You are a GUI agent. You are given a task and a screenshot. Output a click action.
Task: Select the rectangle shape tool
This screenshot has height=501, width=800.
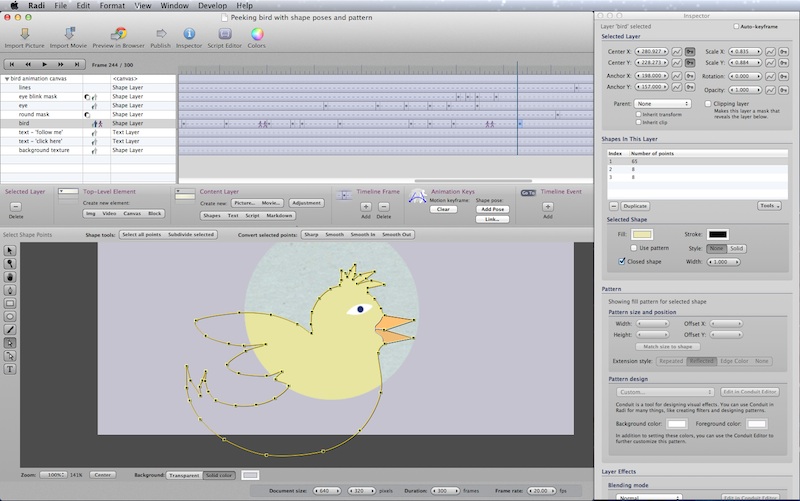tap(10, 302)
